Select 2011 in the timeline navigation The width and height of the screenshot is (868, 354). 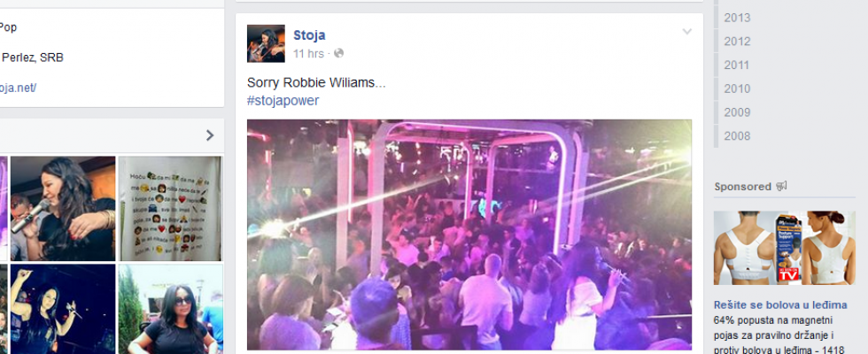coord(737,65)
